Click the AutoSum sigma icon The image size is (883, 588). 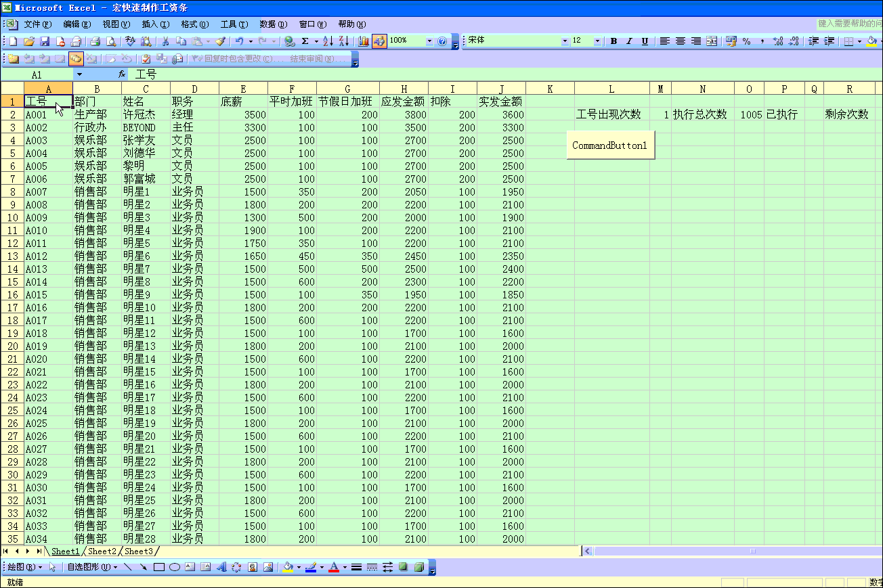[x=305, y=41]
